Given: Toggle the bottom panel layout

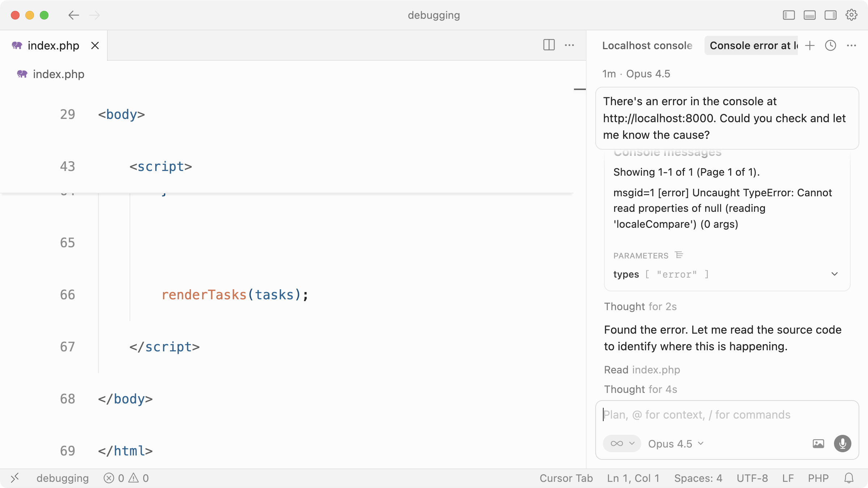Looking at the screenshot, I should [x=809, y=15].
